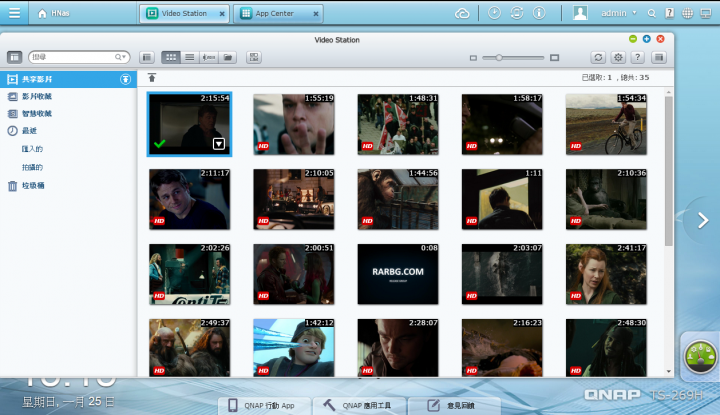The width and height of the screenshot is (720, 415).
Task: Select the 1:42:12 animated video thumbnail
Action: tap(293, 348)
